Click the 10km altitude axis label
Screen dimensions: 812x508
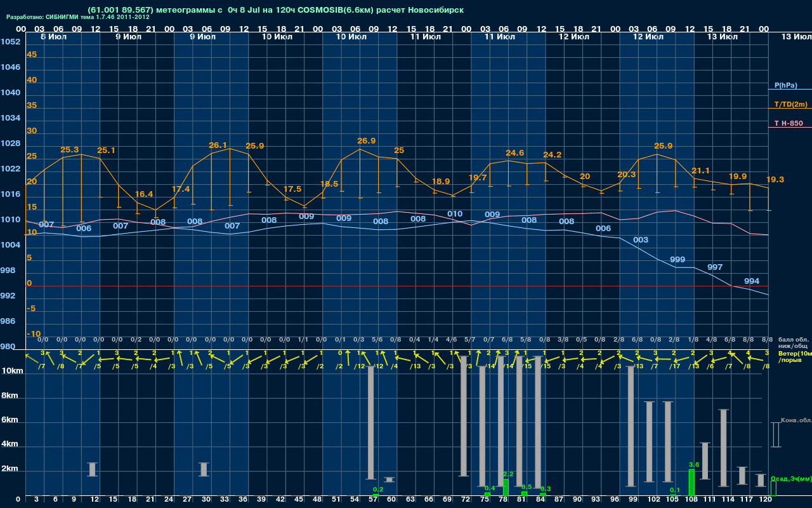pyautogui.click(x=13, y=371)
